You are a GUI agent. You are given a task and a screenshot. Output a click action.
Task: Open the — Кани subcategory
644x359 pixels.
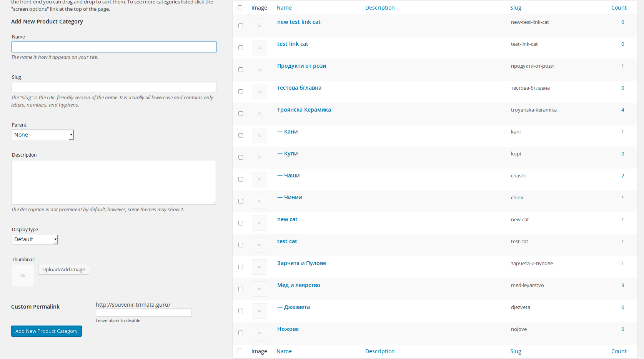[x=288, y=132]
